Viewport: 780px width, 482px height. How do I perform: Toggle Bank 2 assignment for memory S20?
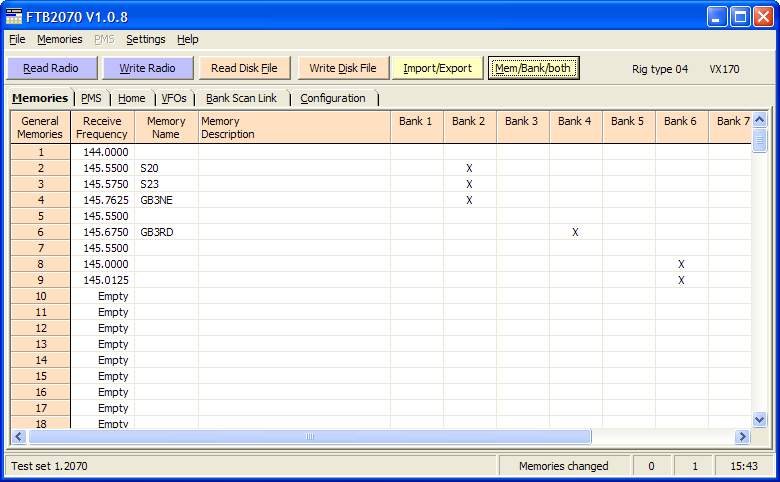[469, 168]
